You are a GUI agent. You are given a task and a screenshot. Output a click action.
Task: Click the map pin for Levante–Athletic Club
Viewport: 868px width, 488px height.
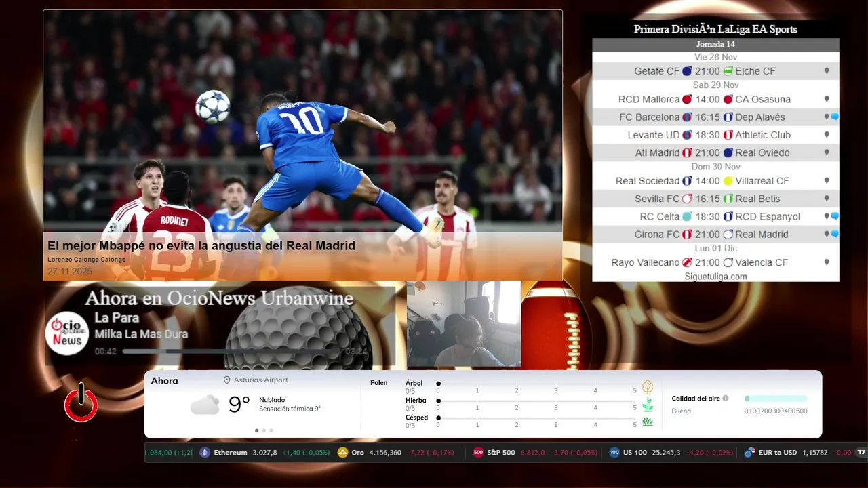click(x=827, y=135)
